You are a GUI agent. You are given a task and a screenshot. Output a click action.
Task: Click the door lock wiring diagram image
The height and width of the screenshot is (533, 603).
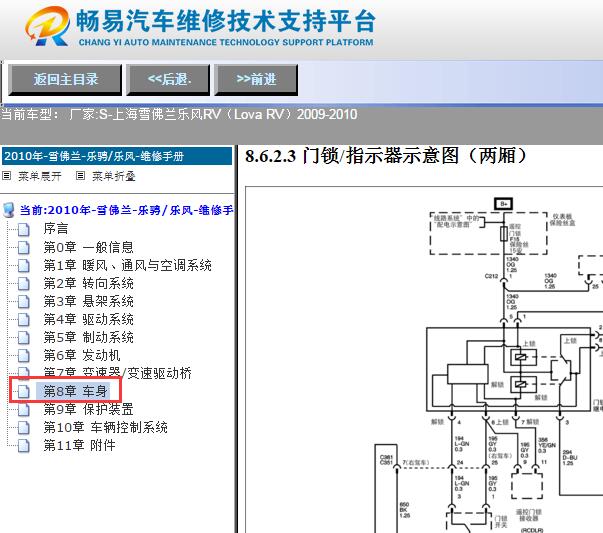[x=424, y=360]
